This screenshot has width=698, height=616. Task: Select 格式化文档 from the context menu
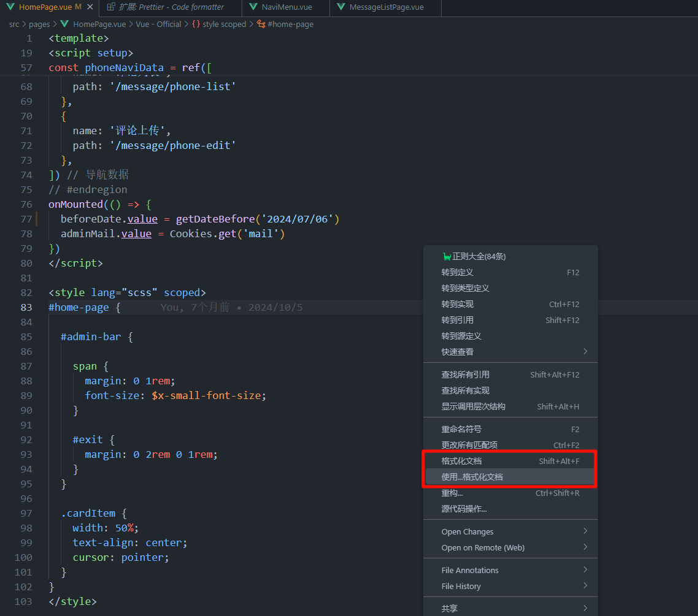pyautogui.click(x=461, y=461)
